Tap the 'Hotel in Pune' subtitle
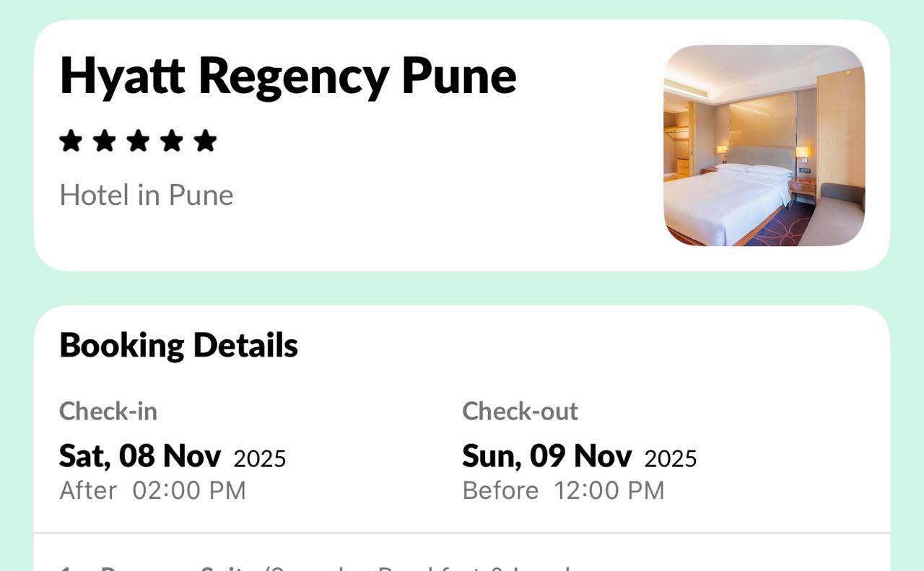Viewport: 924px width, 571px height. pyautogui.click(x=147, y=195)
